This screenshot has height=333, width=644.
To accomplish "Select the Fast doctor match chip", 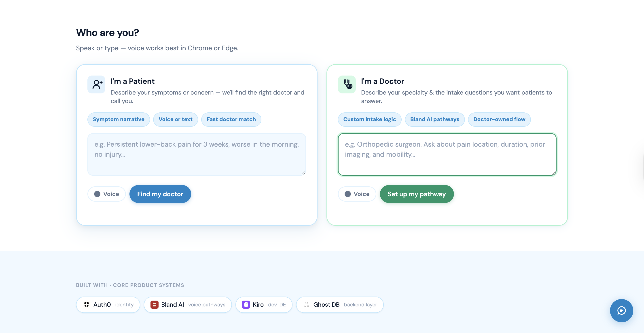I will pyautogui.click(x=231, y=119).
